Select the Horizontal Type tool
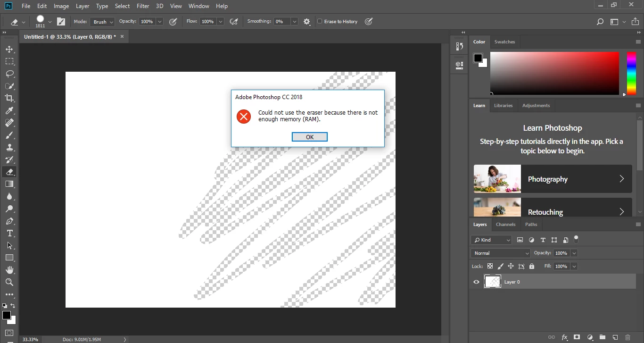The width and height of the screenshot is (644, 343). click(x=9, y=233)
